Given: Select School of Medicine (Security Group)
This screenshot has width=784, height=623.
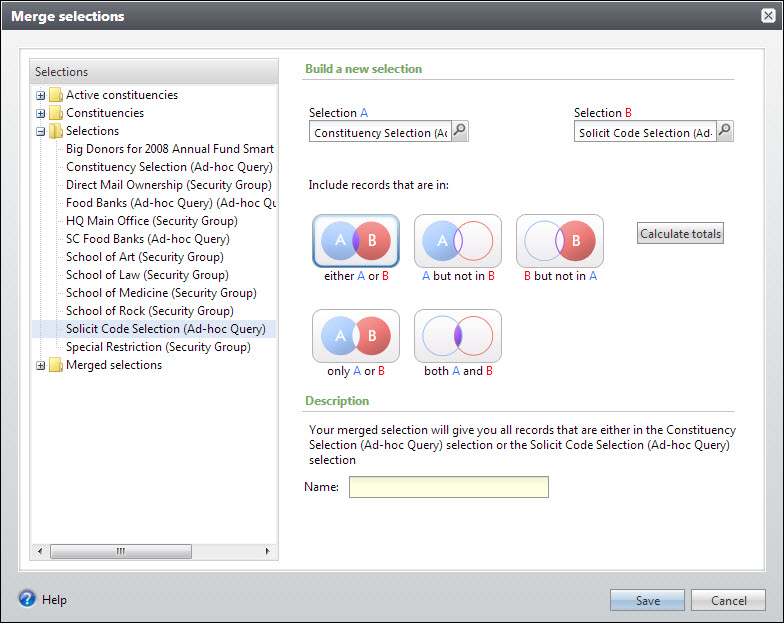Looking at the screenshot, I should pyautogui.click(x=161, y=293).
